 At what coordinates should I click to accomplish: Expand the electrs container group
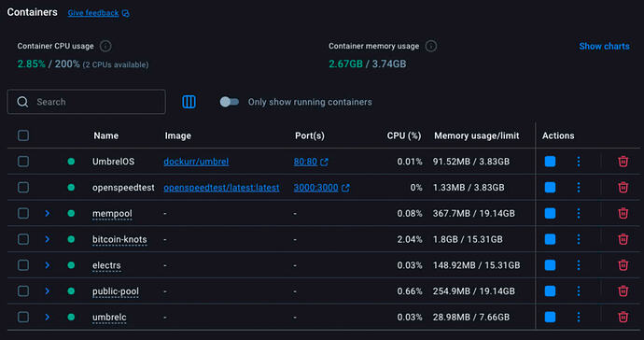(48, 264)
